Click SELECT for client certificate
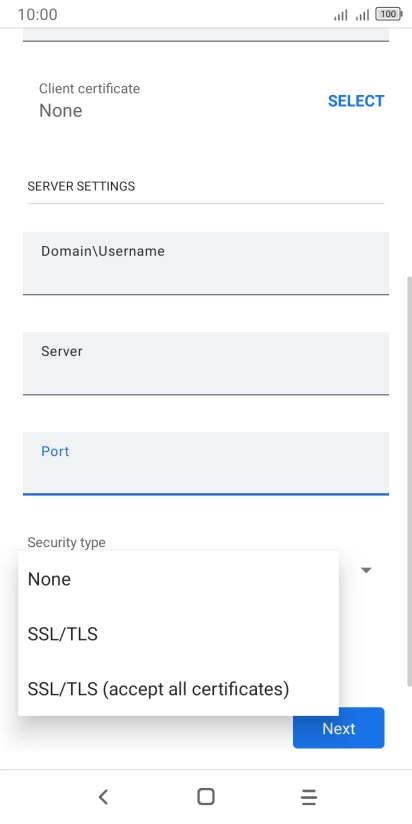This screenshot has height=824, width=412. pyautogui.click(x=356, y=101)
